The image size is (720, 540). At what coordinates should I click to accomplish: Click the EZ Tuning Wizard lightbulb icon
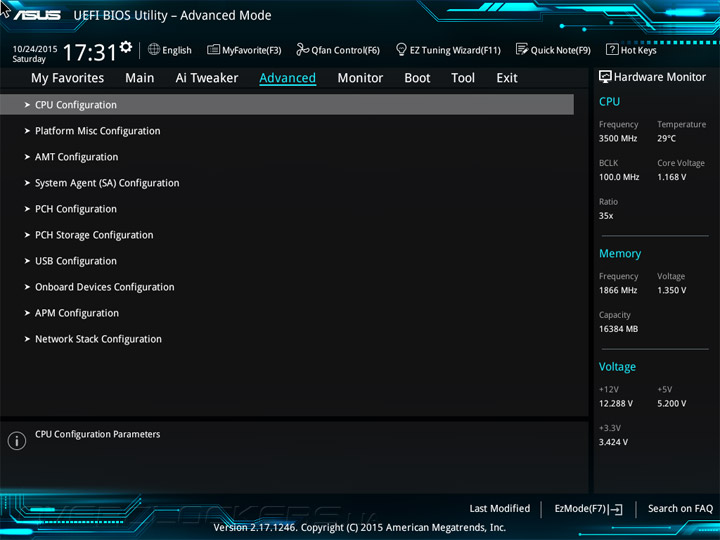[401, 49]
